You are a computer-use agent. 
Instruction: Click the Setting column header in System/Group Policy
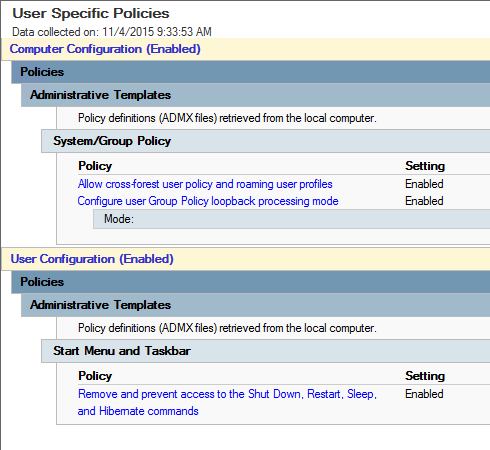(425, 166)
